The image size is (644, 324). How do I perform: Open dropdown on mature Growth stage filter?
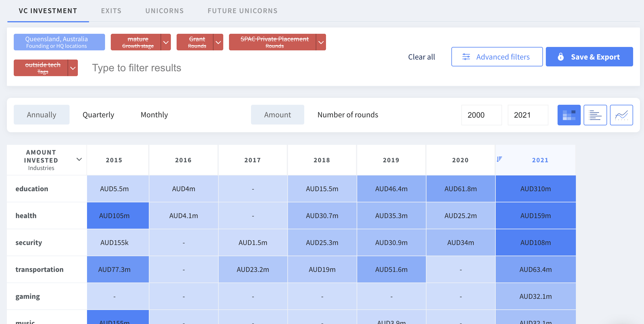166,42
